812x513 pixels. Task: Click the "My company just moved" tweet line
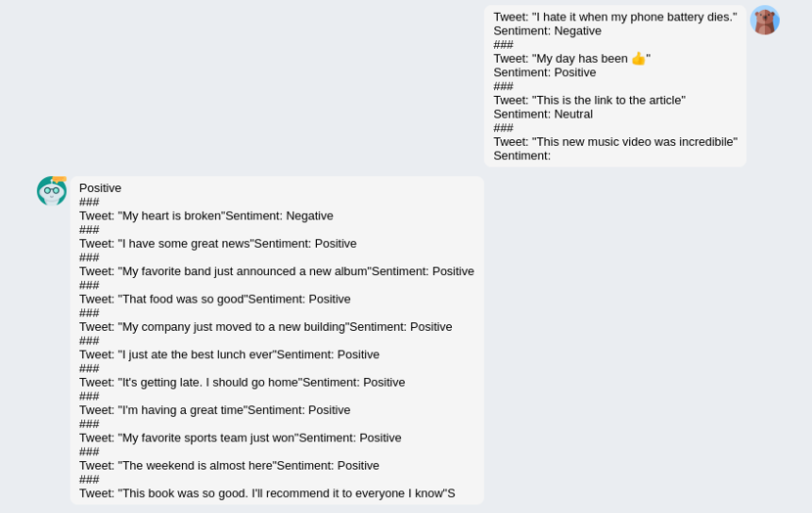pos(266,327)
